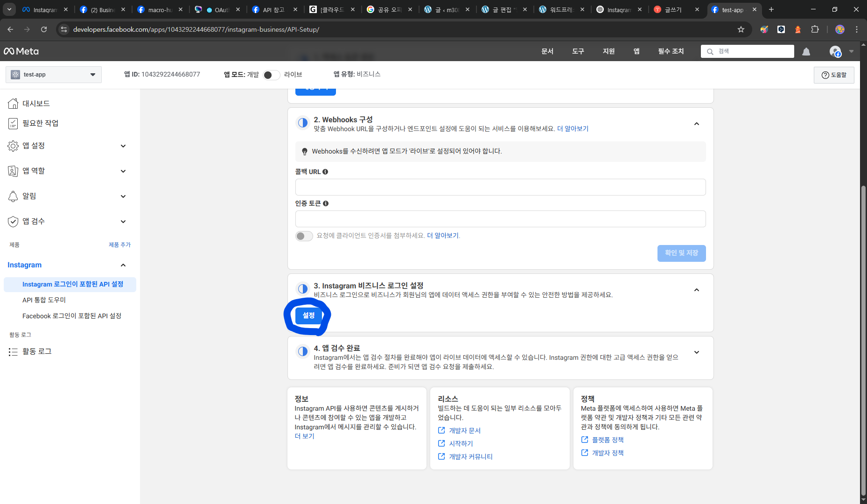Open the 앱 menu
Screen dimensions: 867x504
tap(636, 51)
